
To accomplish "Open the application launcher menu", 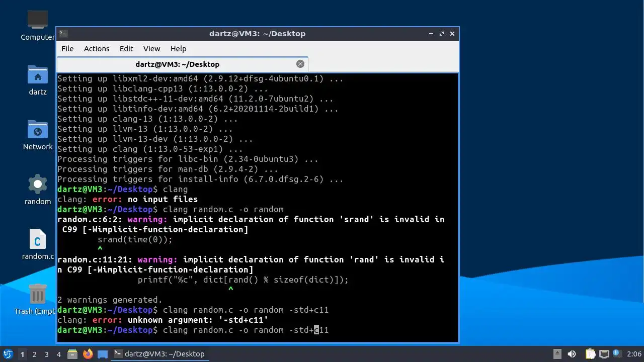I will [x=8, y=354].
